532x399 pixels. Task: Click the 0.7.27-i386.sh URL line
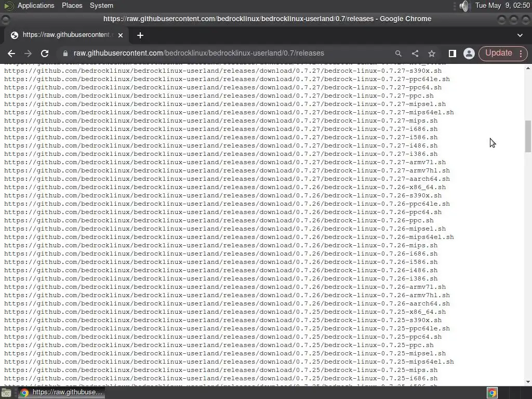click(x=221, y=154)
